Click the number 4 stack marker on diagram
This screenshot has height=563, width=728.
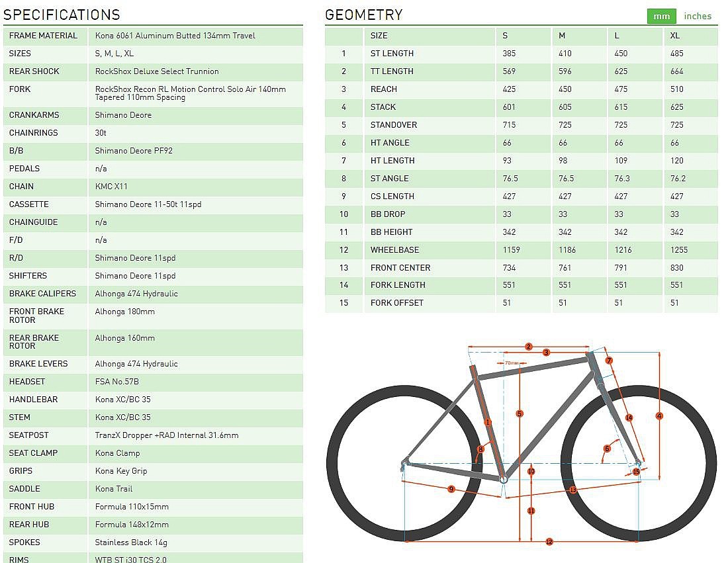click(659, 415)
